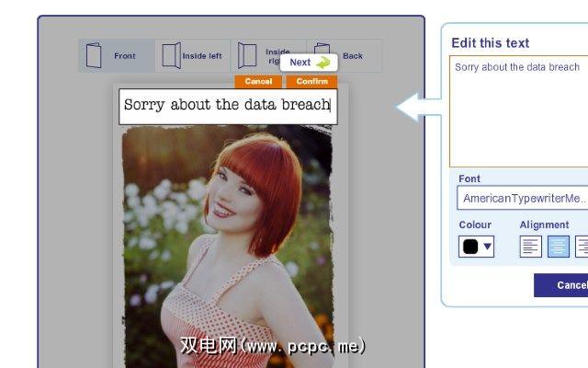Set right text alignment
Screen dimensions: 588x368
click(582, 247)
